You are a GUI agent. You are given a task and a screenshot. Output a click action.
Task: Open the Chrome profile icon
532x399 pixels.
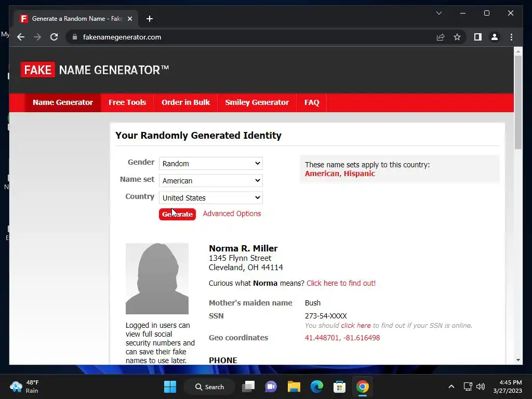(495, 37)
